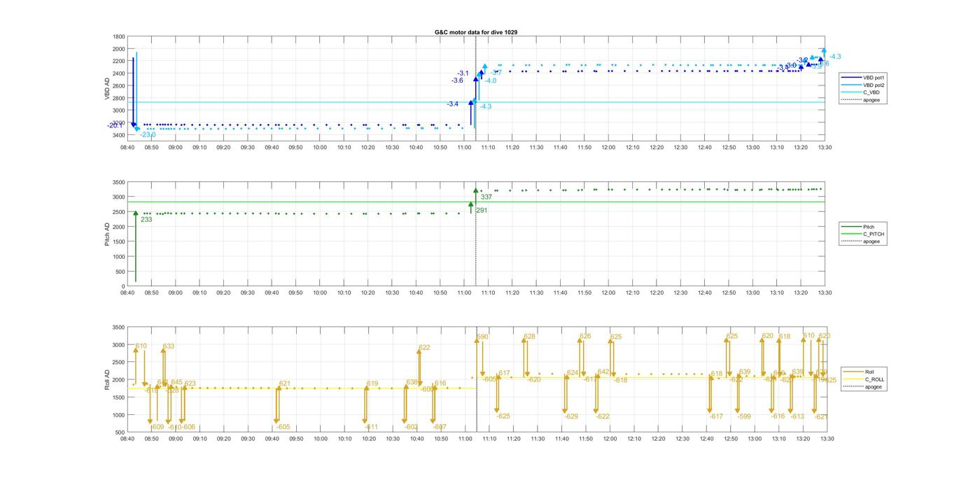Click 'apogee' entry in the Roll legend
Screen dimensions: 980x485
pyautogui.click(x=862, y=386)
